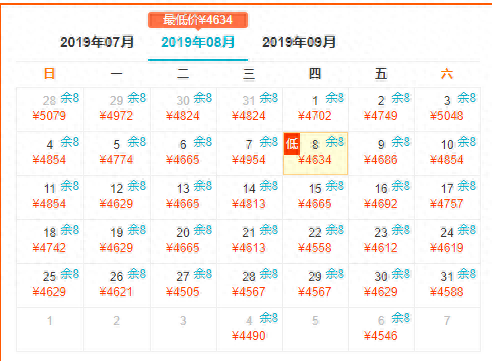Select August 12 priced ¥4629

[117, 197]
